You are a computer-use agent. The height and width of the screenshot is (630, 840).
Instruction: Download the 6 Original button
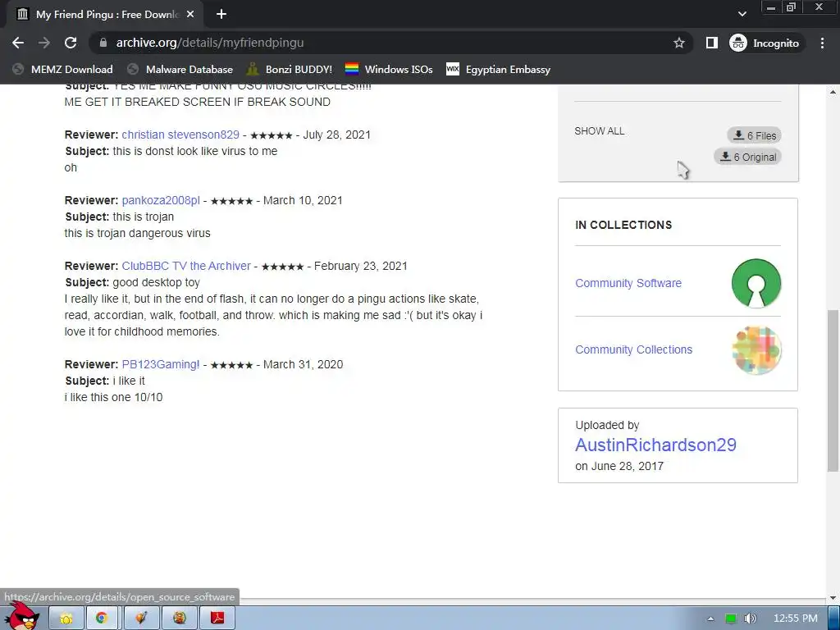(748, 157)
